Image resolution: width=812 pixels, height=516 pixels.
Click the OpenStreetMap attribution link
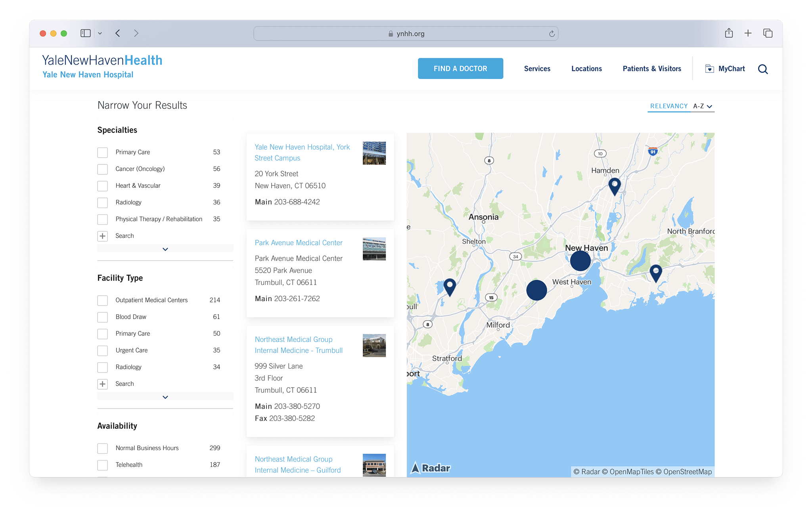coord(684,472)
